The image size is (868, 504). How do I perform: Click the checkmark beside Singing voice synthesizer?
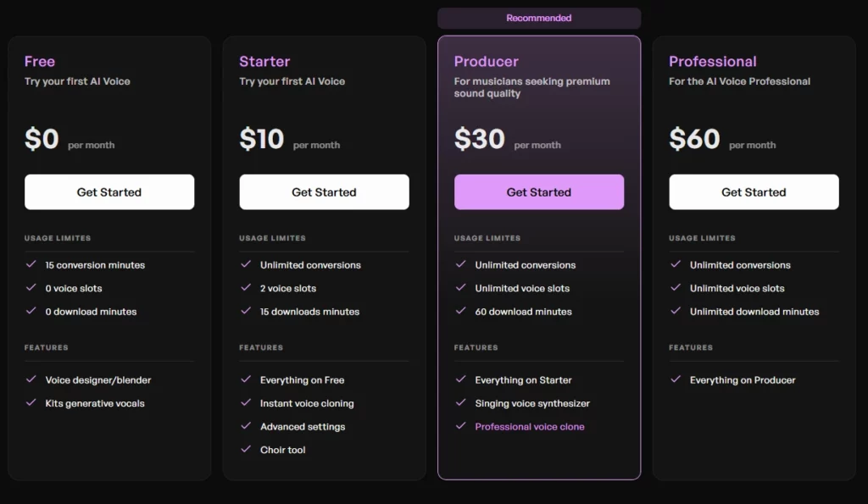(x=461, y=403)
